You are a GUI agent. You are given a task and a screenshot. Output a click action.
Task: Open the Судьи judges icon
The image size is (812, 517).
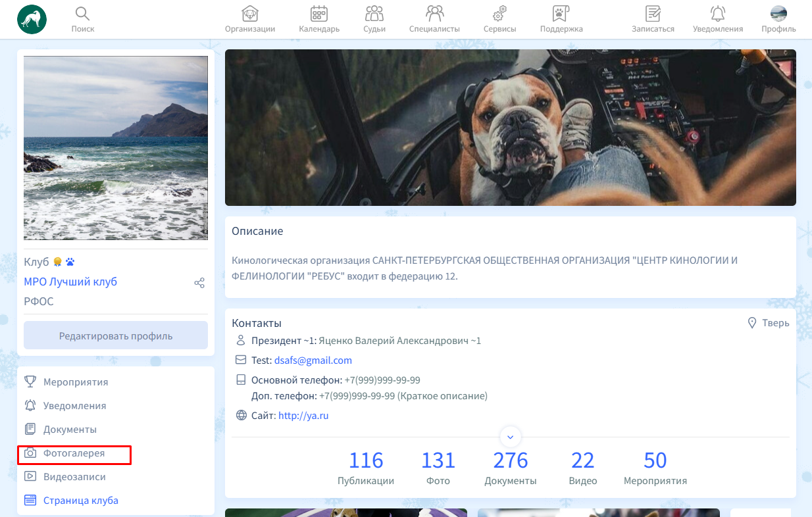[x=374, y=14]
